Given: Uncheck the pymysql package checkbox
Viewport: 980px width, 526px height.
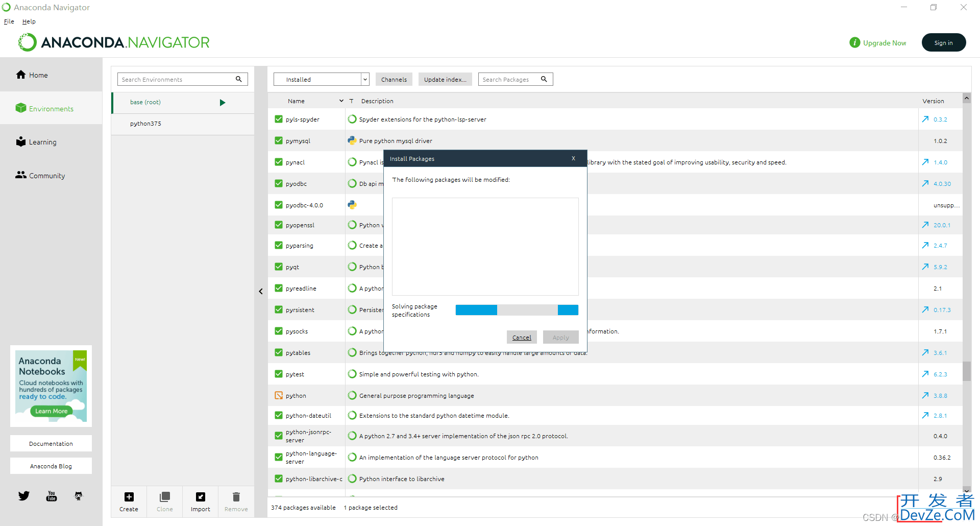Looking at the screenshot, I should pos(279,140).
